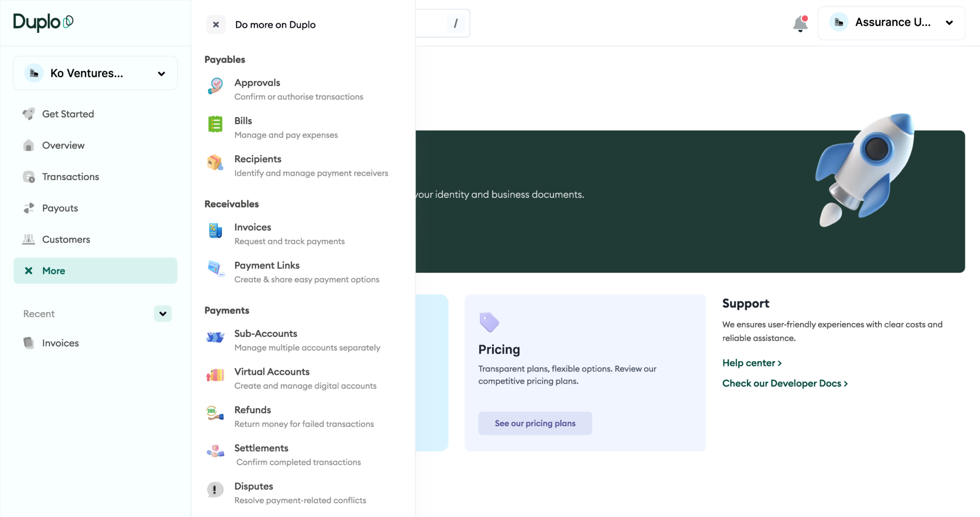
Task: Click the notification bell icon
Action: [x=800, y=23]
